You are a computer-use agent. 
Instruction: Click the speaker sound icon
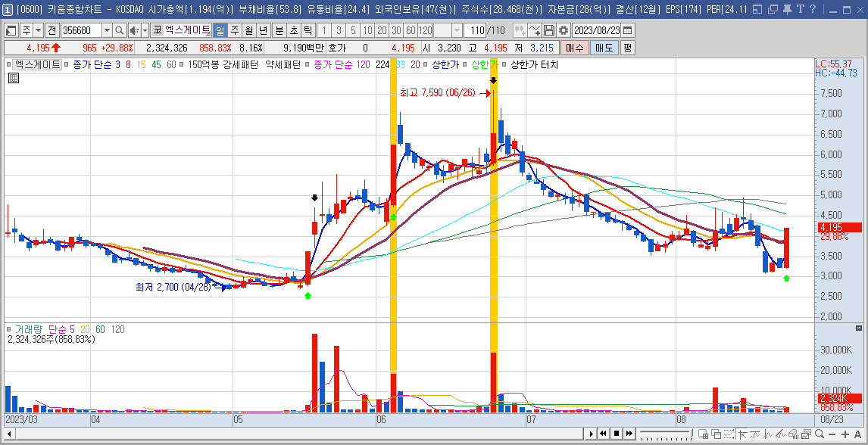coord(134,30)
